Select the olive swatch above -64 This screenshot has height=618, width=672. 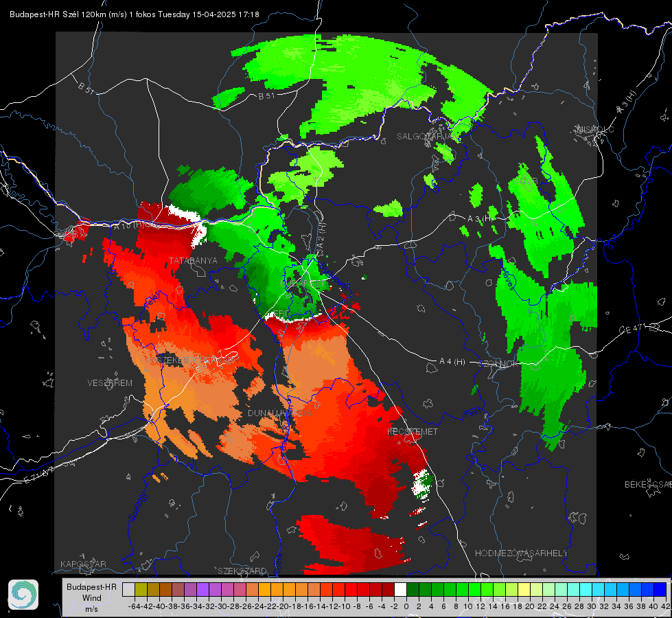[x=141, y=589]
